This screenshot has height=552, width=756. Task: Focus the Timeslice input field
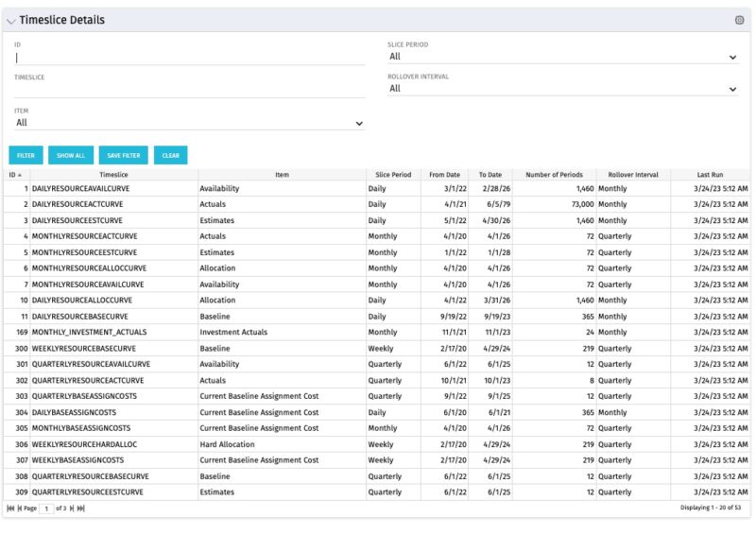click(x=190, y=90)
